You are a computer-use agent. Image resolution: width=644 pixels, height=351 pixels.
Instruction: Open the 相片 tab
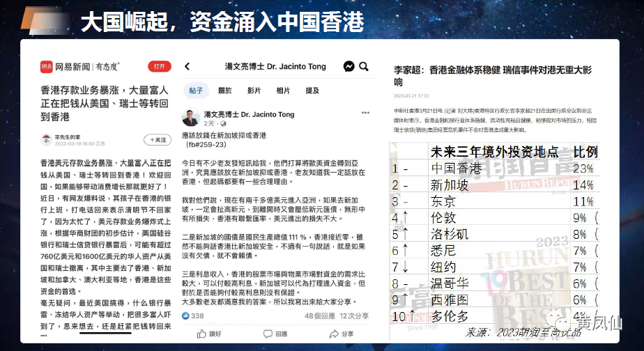coord(283,91)
